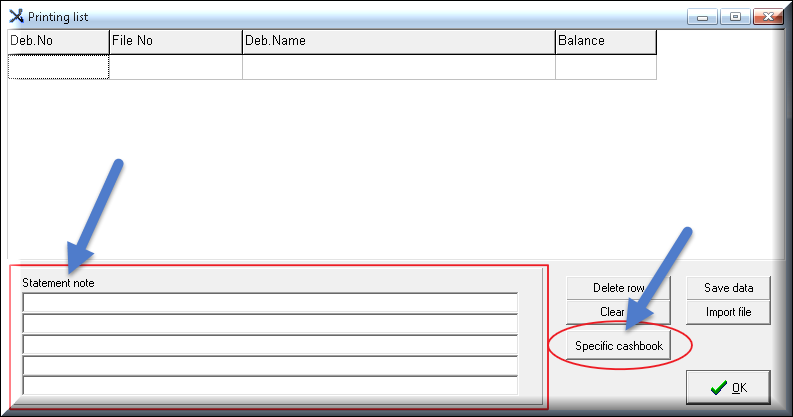Focus the fourth Statement note line field
The image size is (793, 417).
(270, 366)
